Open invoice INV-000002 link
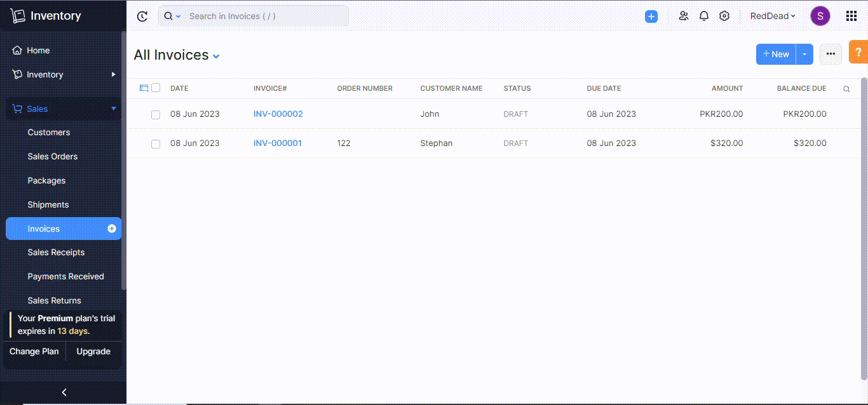Image resolution: width=868 pixels, height=405 pixels. tap(278, 114)
